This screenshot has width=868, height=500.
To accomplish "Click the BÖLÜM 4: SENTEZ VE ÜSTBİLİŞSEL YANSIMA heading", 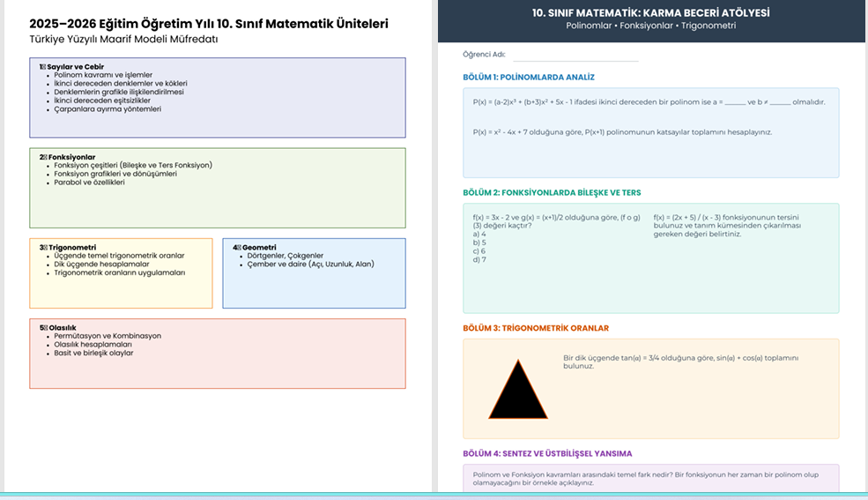I will coord(547,453).
